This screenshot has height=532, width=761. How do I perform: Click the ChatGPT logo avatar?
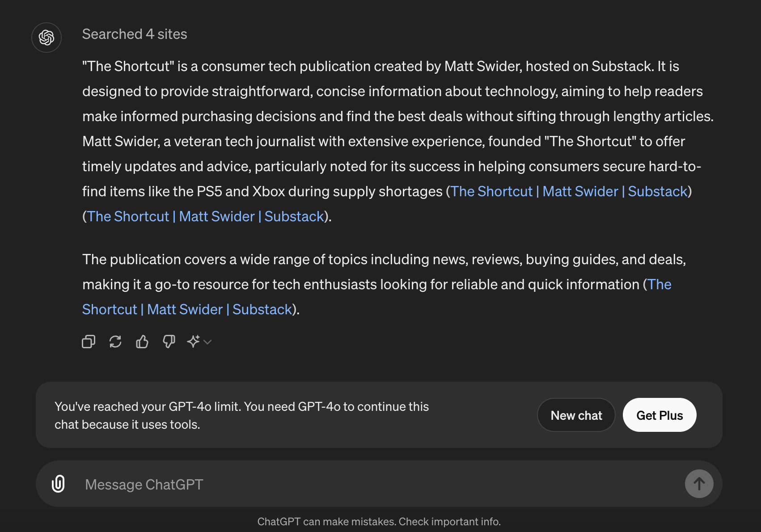click(x=46, y=38)
